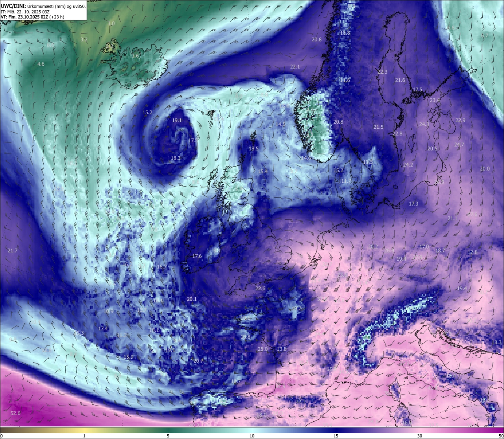Click the 24.2 value over the southern Baltic
The width and height of the screenshot is (504, 439).
(x=408, y=165)
